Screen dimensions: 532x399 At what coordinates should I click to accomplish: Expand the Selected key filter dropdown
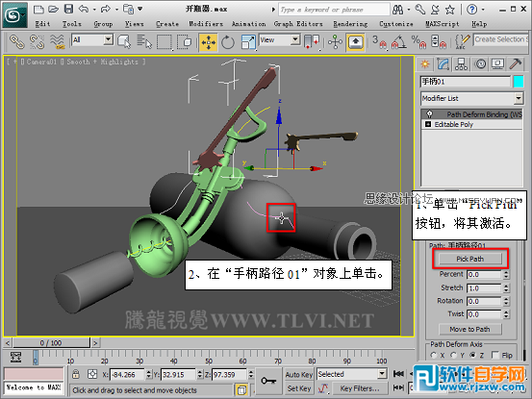point(382,374)
